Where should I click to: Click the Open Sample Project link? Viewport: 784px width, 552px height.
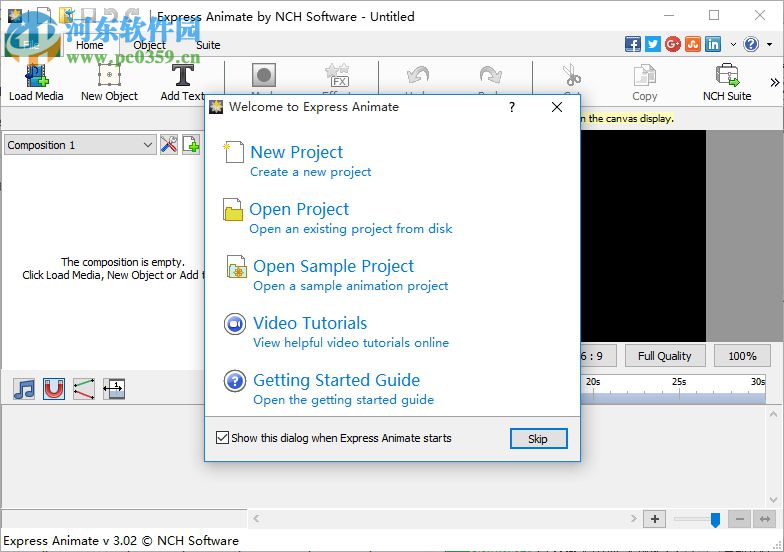tap(334, 266)
